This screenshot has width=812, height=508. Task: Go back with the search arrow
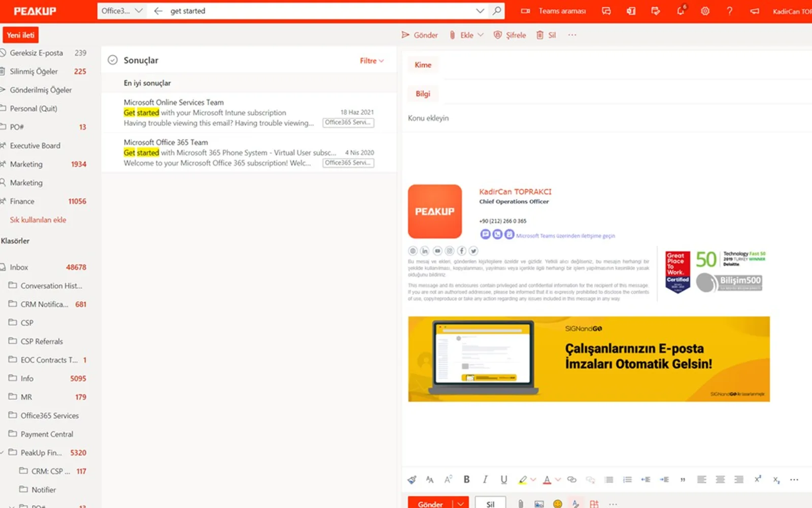tap(158, 11)
